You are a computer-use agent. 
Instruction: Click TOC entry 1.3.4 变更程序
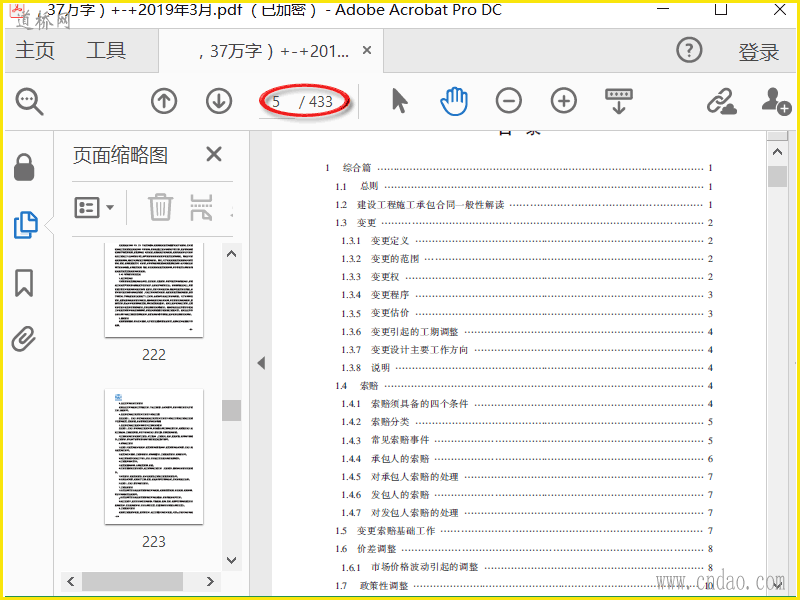[527, 295]
